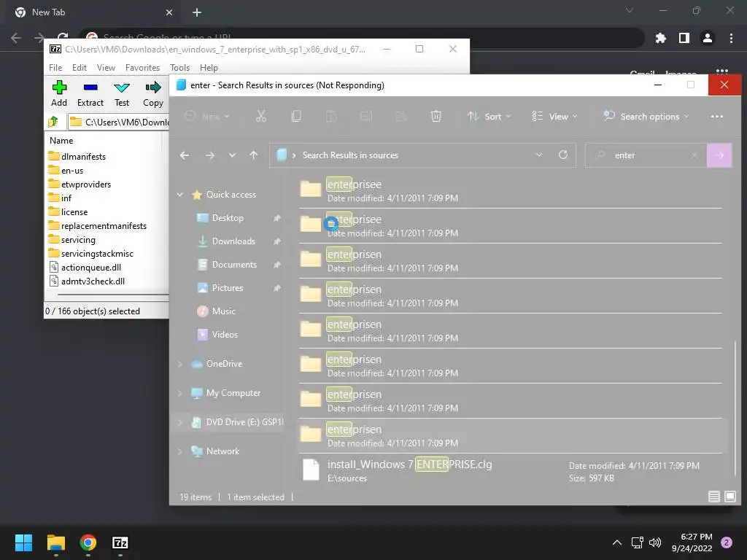Screen dimensions: 747x560
Task: Collapse Quick access in navigation pane
Action: click(x=180, y=194)
